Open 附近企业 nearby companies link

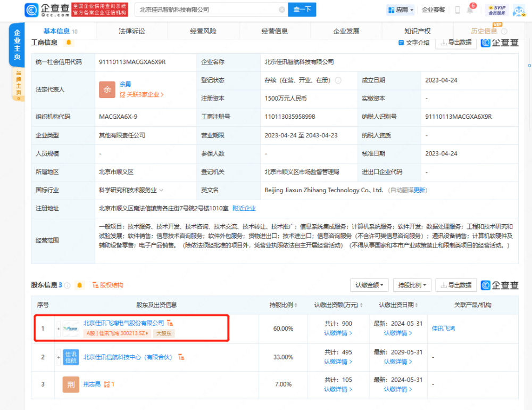pyautogui.click(x=244, y=208)
